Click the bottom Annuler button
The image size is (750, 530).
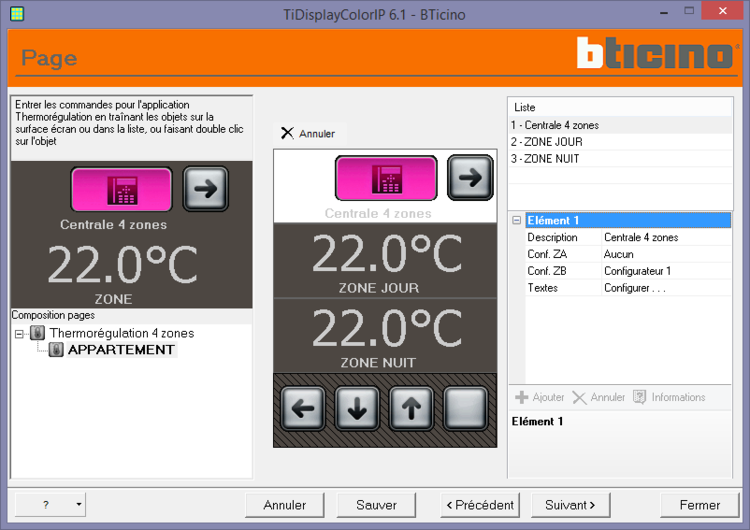285,505
